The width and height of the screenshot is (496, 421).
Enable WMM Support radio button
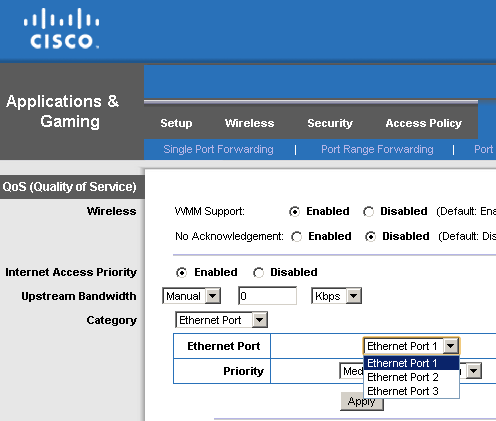[294, 212]
